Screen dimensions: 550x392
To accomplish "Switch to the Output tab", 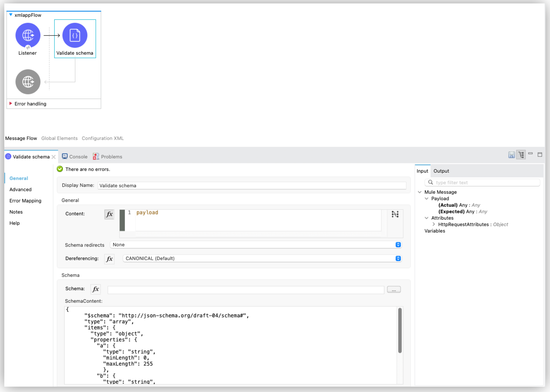I will pyautogui.click(x=441, y=171).
